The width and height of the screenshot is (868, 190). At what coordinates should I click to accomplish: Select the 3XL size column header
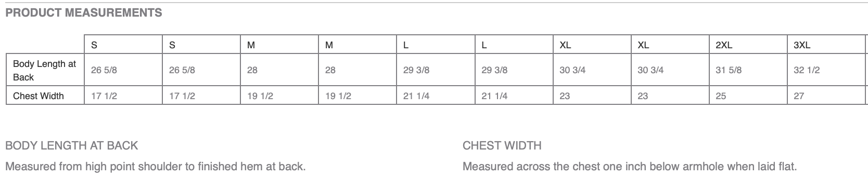(802, 45)
